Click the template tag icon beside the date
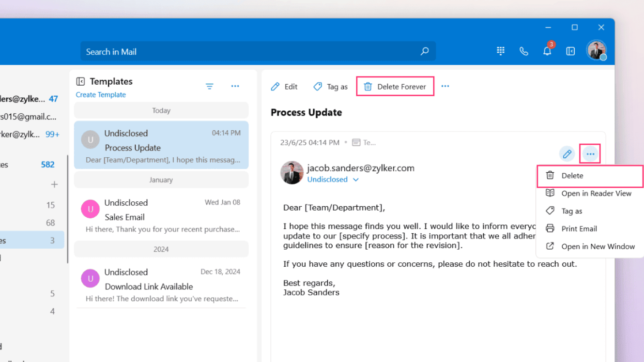The width and height of the screenshot is (644, 362). (356, 142)
